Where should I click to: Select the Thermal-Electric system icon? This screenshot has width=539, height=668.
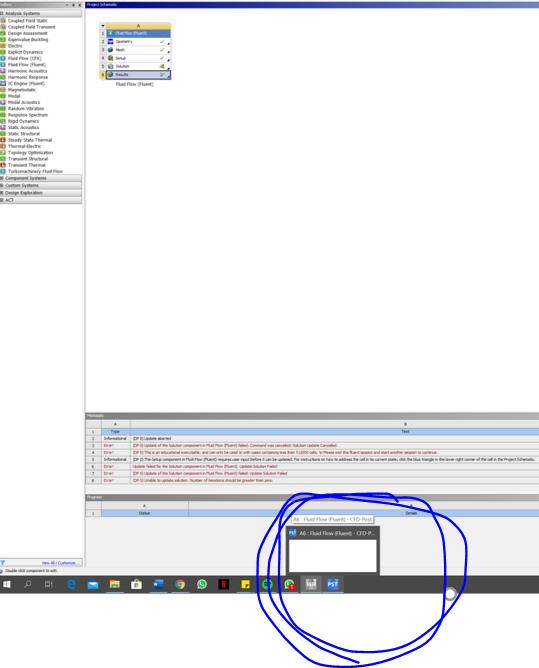3,146
